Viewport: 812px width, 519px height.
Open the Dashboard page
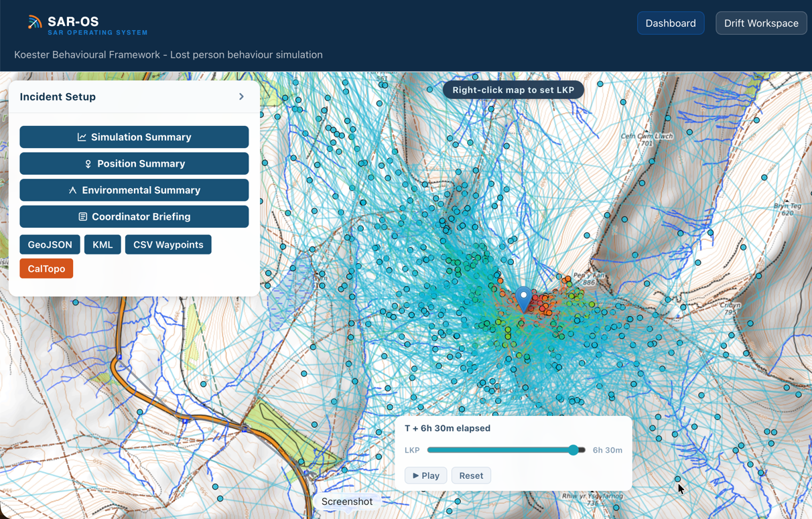[x=671, y=23]
